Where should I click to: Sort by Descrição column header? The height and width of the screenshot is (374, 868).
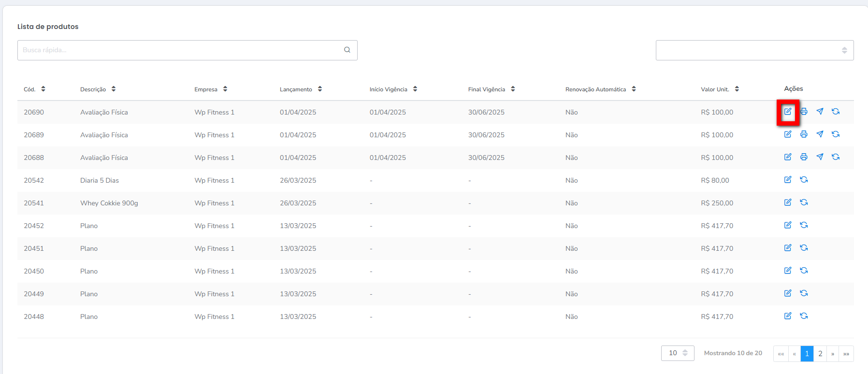114,89
